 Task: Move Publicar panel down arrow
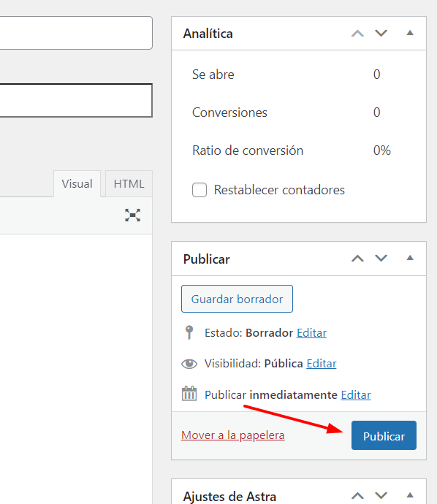381,259
